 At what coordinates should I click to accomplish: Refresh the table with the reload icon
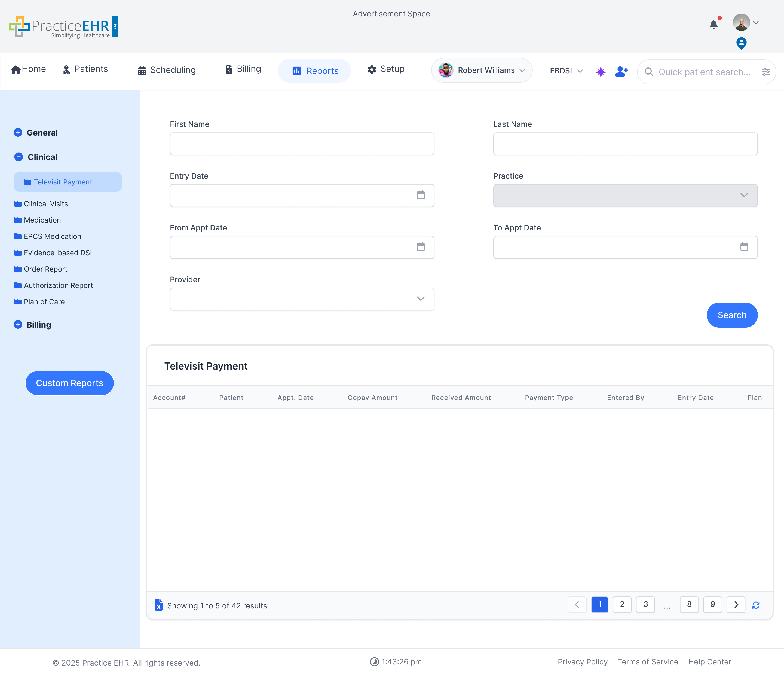click(756, 605)
